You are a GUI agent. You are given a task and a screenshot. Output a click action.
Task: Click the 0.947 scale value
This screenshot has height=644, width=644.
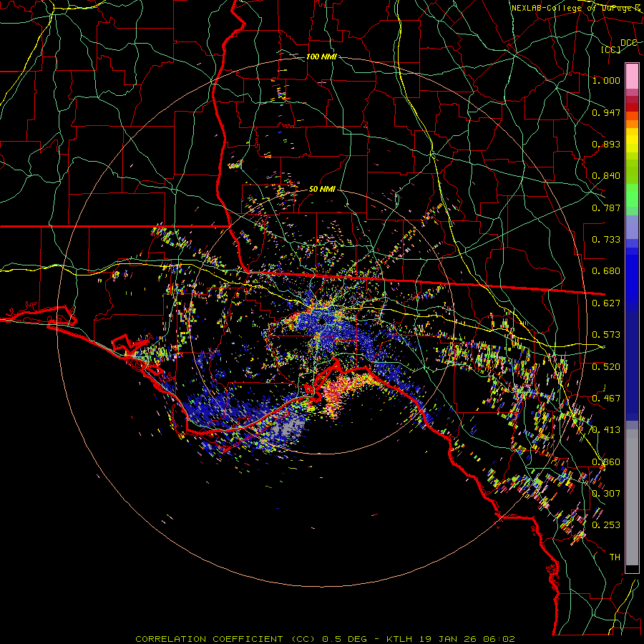coord(606,112)
